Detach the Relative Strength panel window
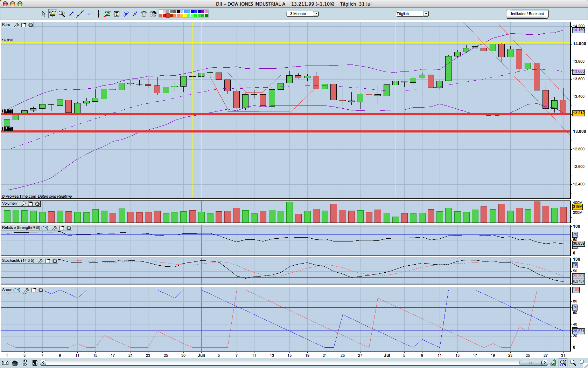Screen dimensions: 588x368 [62, 228]
